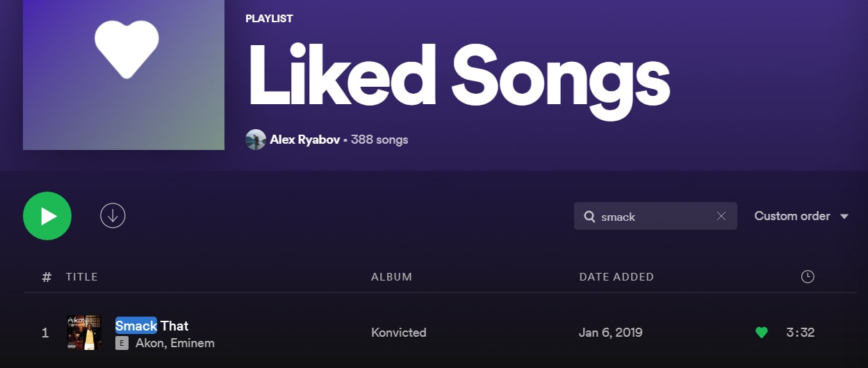Click the search field containing 'smack'
This screenshot has width=868, height=368.
[653, 217]
